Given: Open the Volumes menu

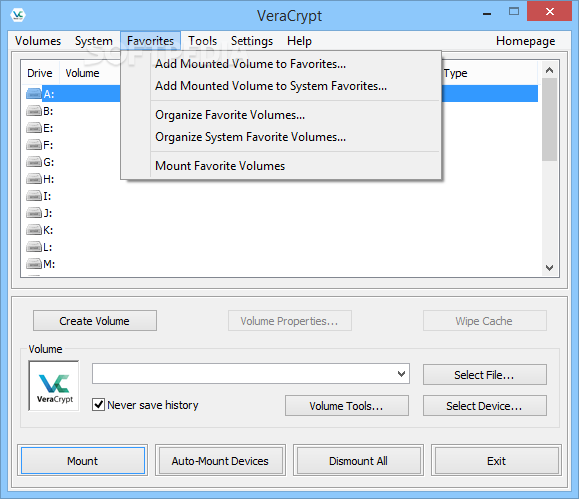Looking at the screenshot, I should click(x=38, y=41).
